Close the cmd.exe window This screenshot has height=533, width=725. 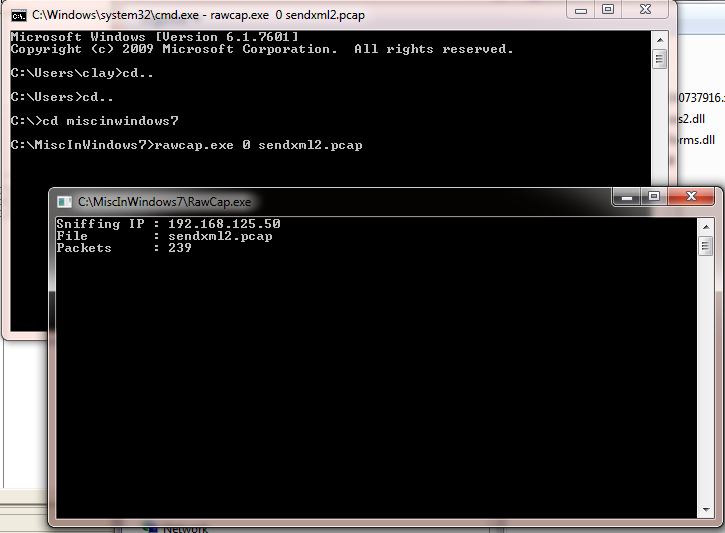tap(645, 10)
